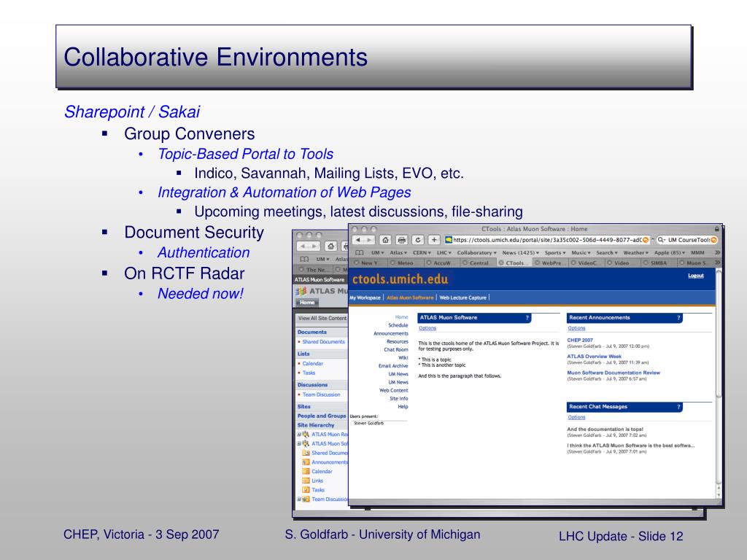Image resolution: width=747 pixels, height=560 pixels.
Task: Click the bookmarks book icon in rear SharePoint window
Action: (304, 260)
